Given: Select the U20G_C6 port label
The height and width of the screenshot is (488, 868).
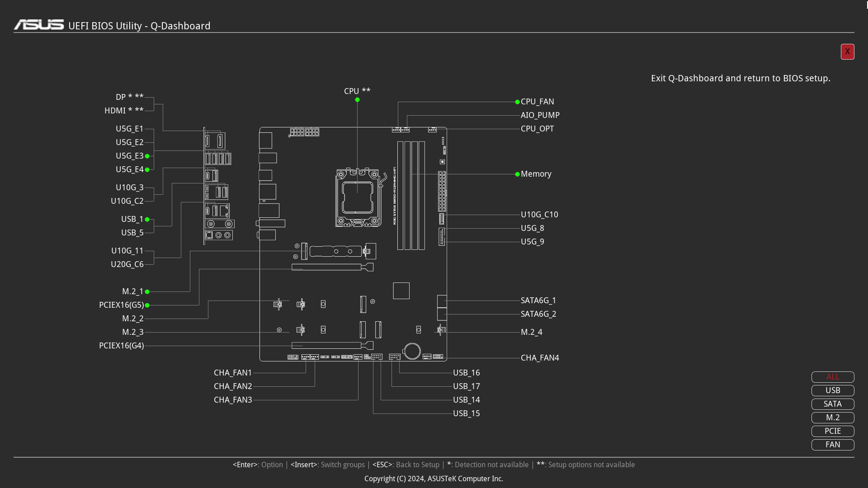Looking at the screenshot, I should click(127, 264).
